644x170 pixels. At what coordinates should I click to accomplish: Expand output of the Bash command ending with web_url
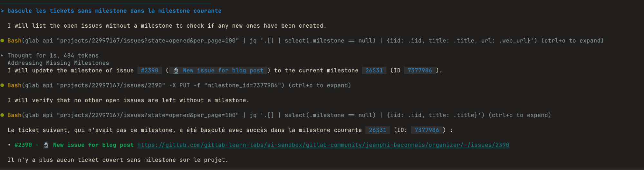click(x=572, y=41)
